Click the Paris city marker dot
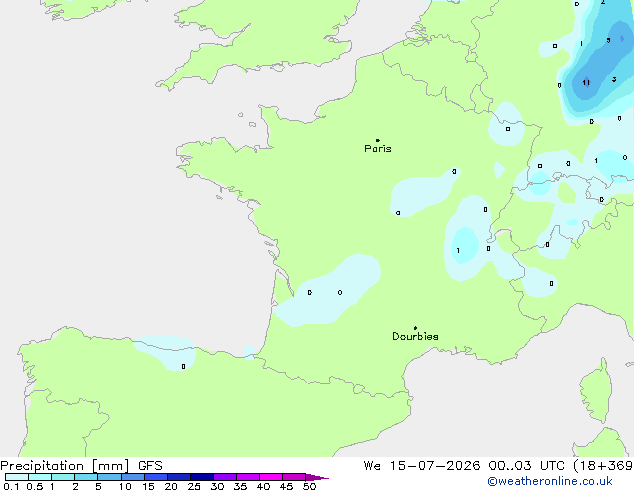Image resolution: width=634 pixels, height=490 pixels. point(378,140)
